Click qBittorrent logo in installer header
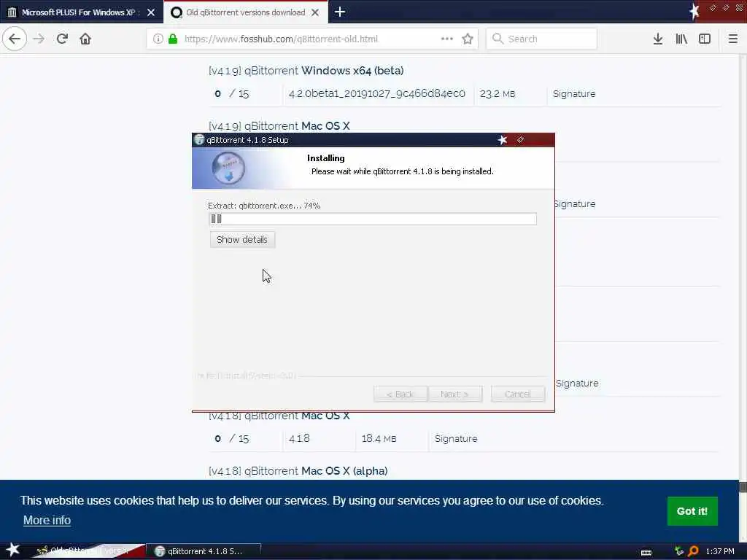The image size is (747, 560). point(228,168)
